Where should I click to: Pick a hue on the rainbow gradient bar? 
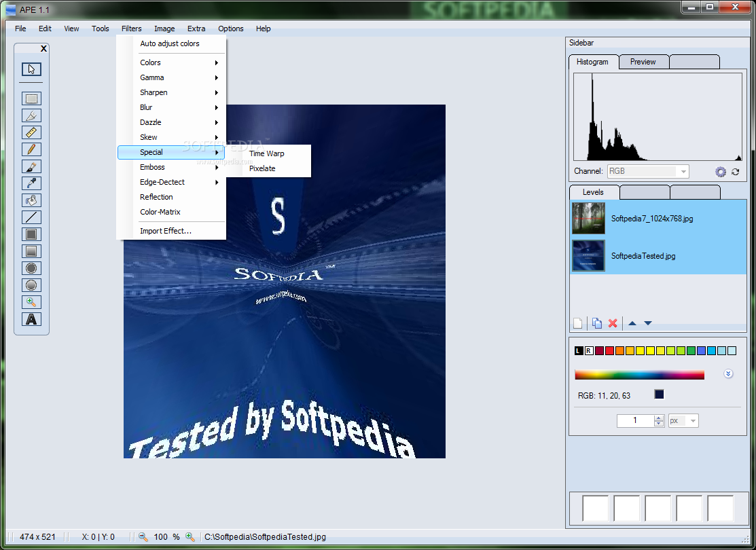click(639, 375)
